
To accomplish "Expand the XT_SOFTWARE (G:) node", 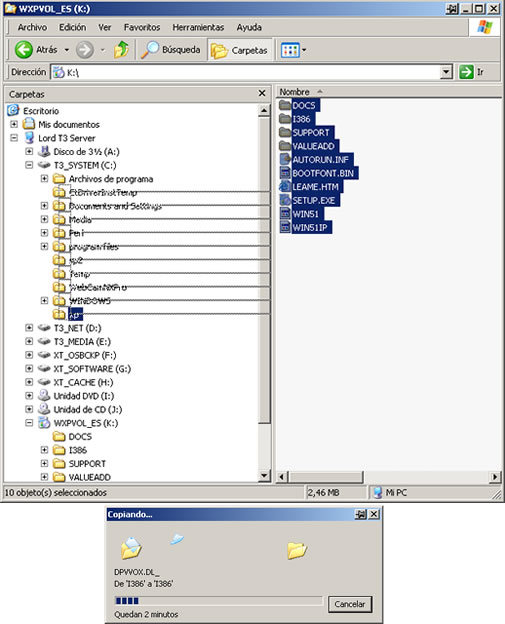I will coord(29,368).
